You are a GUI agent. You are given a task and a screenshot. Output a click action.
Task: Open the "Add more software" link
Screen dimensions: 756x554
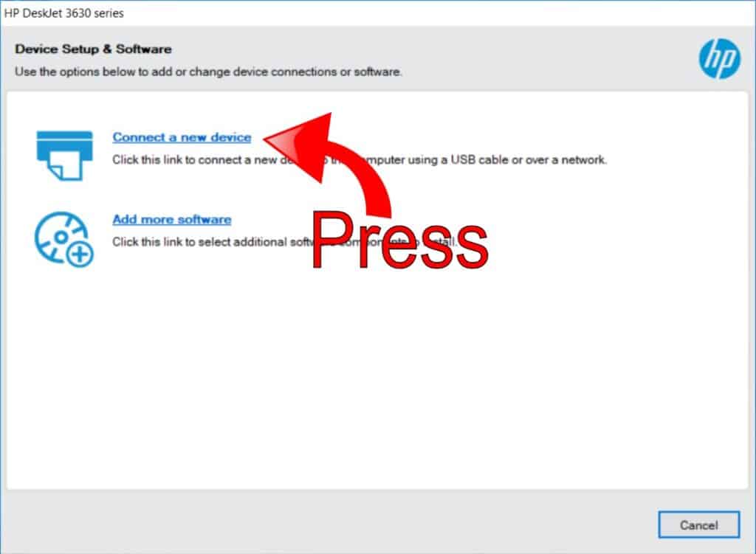(171, 219)
